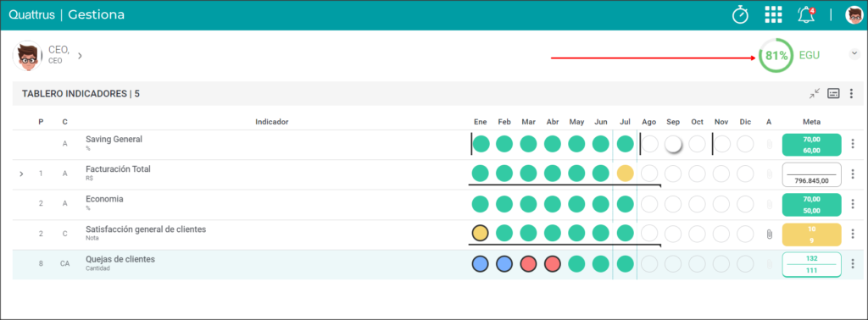Click the Meta column header
This screenshot has height=320, width=868.
click(x=811, y=122)
